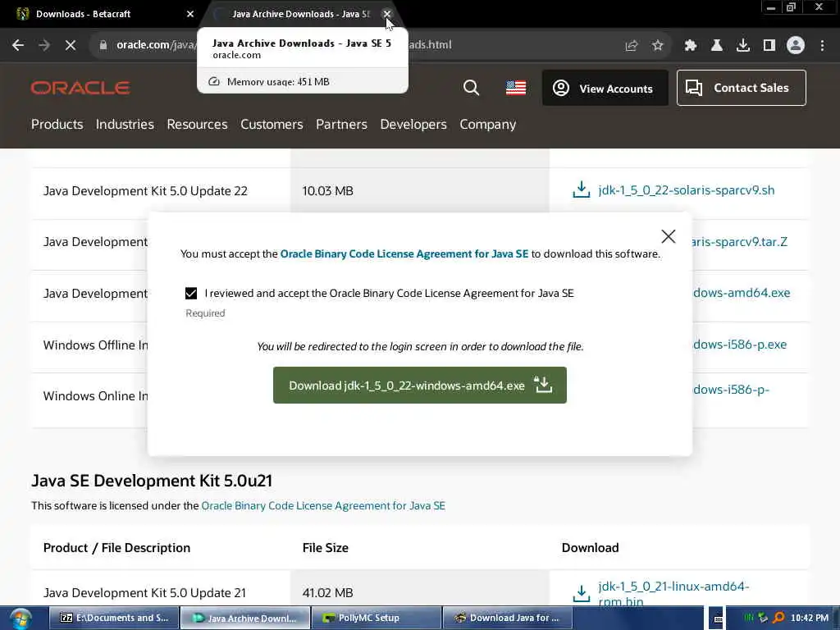
Task: Bookmark this page with the star icon
Action: tap(658, 45)
